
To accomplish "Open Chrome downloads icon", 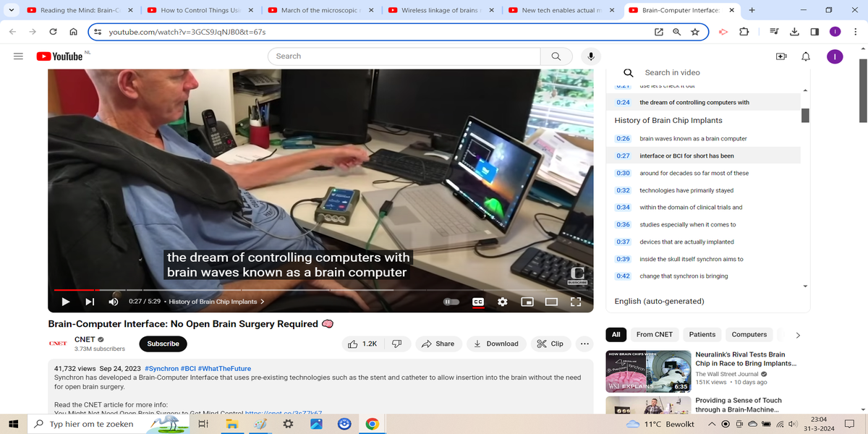I will pyautogui.click(x=794, y=32).
